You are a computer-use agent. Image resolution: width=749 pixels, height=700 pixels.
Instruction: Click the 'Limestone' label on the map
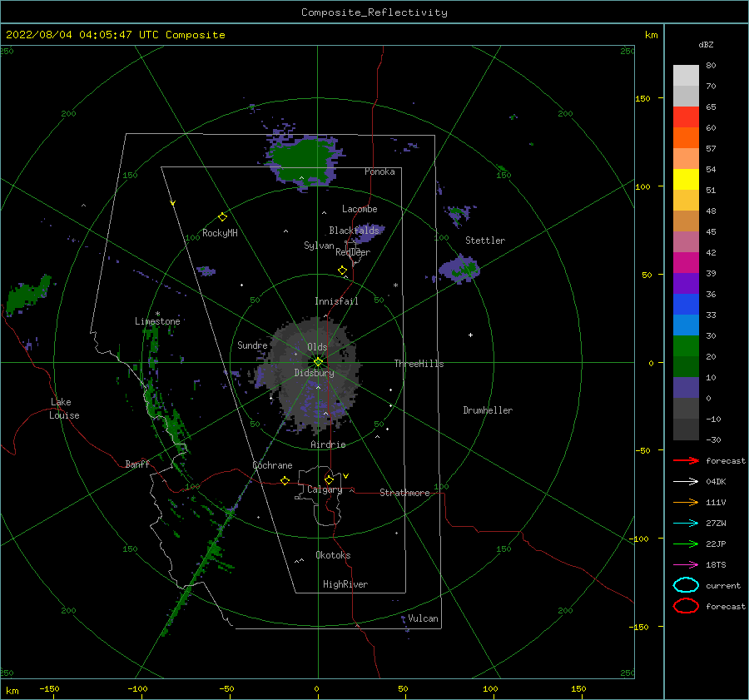coord(157,321)
